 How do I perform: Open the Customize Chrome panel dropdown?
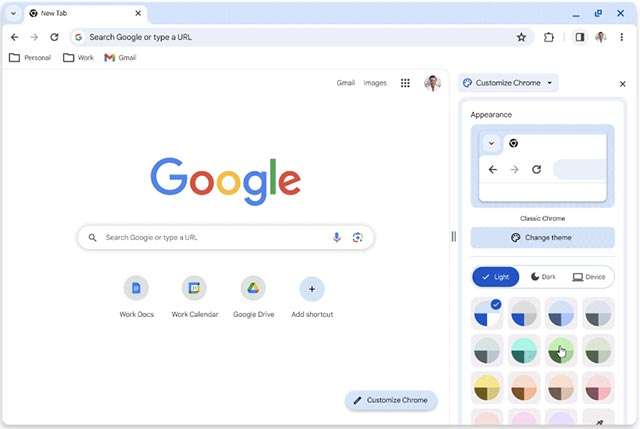point(508,83)
